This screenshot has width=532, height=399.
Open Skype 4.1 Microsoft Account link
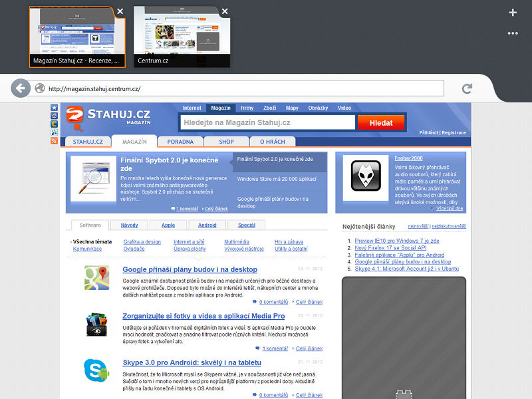tap(407, 269)
